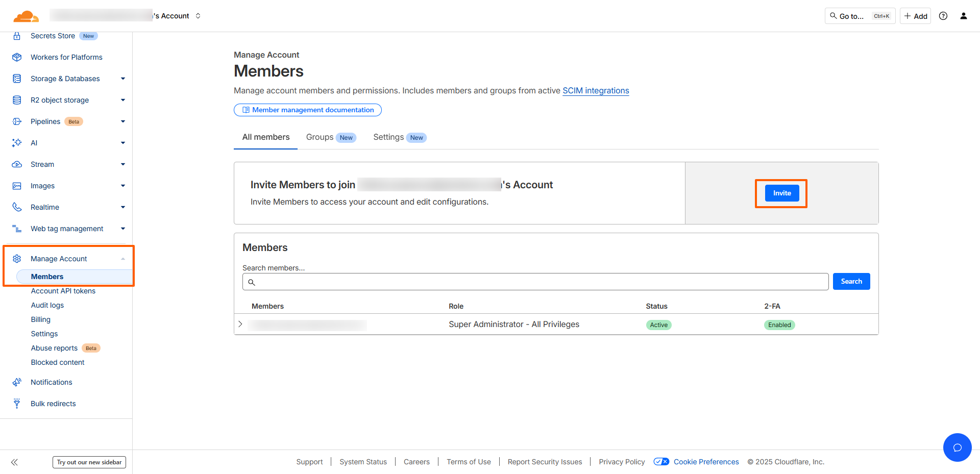Viewport: 980px width, 474px height.
Task: Open the account switcher dropdown
Action: pos(198,16)
